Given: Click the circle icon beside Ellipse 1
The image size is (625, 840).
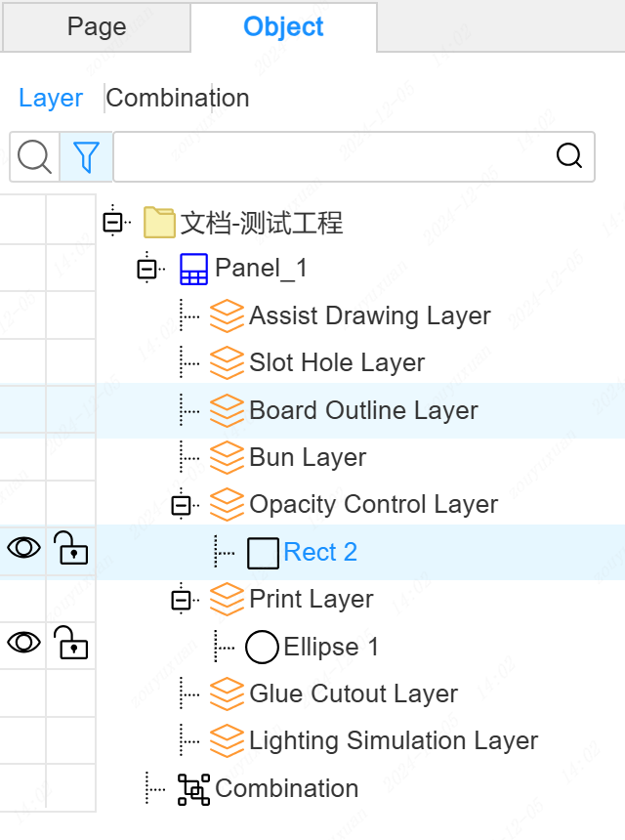Looking at the screenshot, I should tap(262, 646).
